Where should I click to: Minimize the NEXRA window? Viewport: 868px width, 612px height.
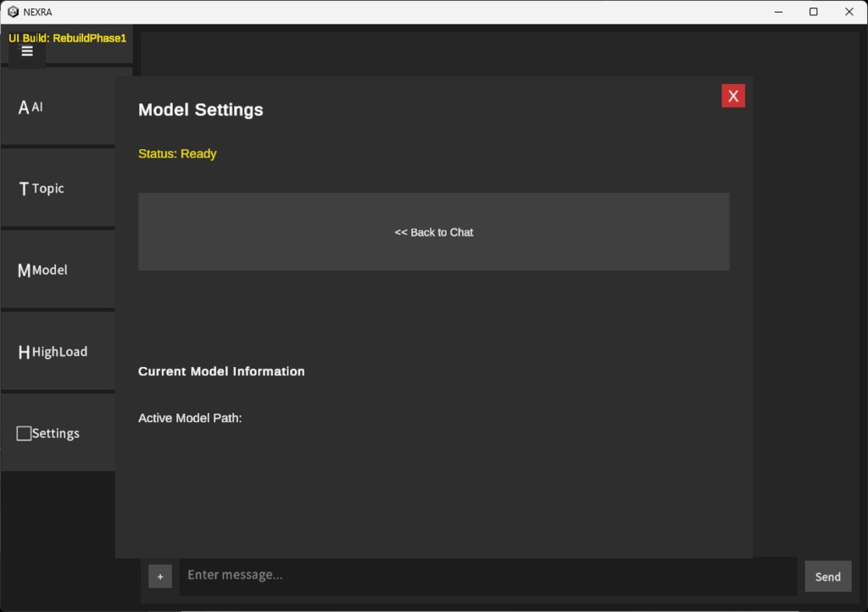pos(778,12)
